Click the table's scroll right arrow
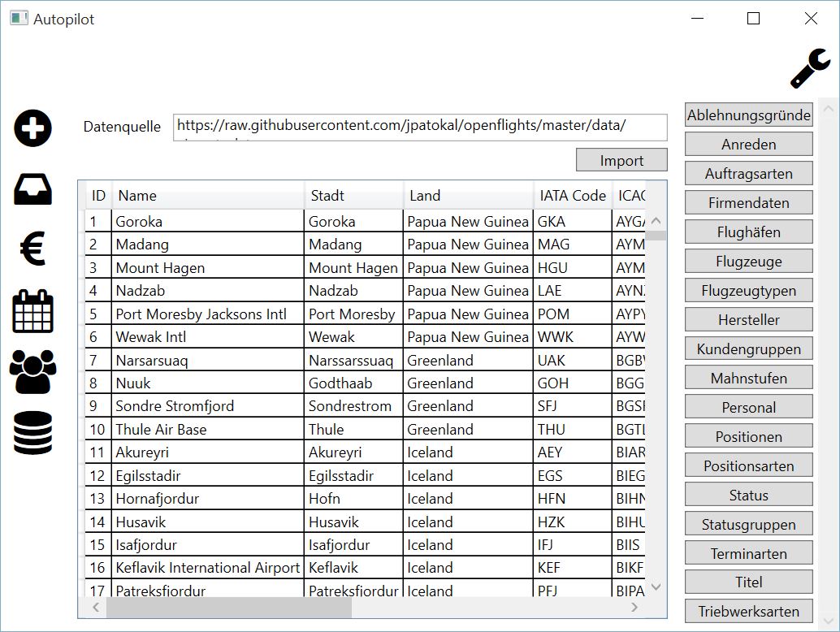The image size is (840, 632). coord(634,608)
